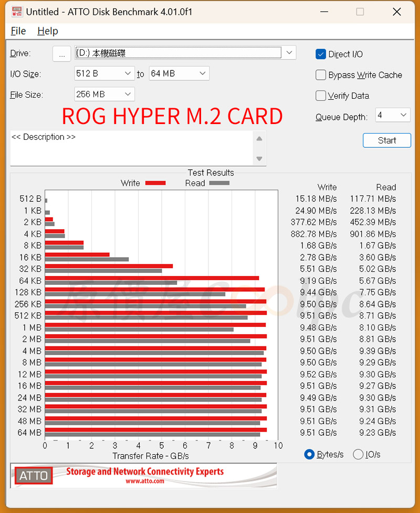The width and height of the screenshot is (420, 513).
Task: Open the Queue Depth dropdown
Action: [393, 115]
